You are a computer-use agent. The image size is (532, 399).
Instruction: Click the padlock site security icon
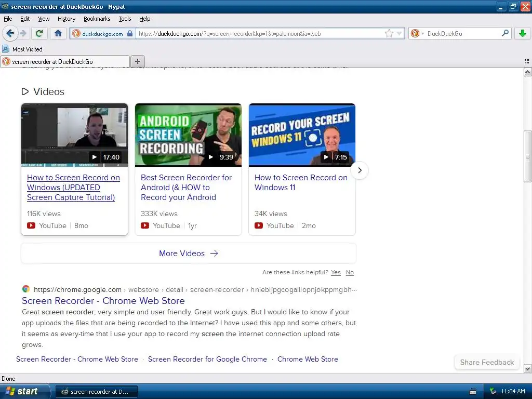129,34
